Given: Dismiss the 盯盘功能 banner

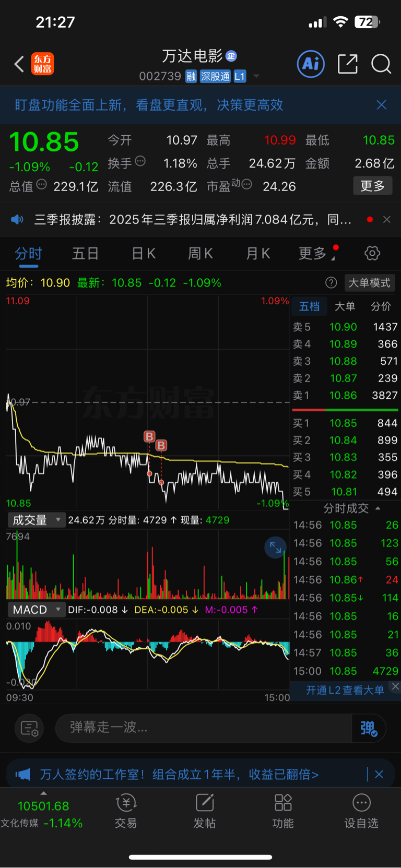Looking at the screenshot, I should pyautogui.click(x=382, y=105).
